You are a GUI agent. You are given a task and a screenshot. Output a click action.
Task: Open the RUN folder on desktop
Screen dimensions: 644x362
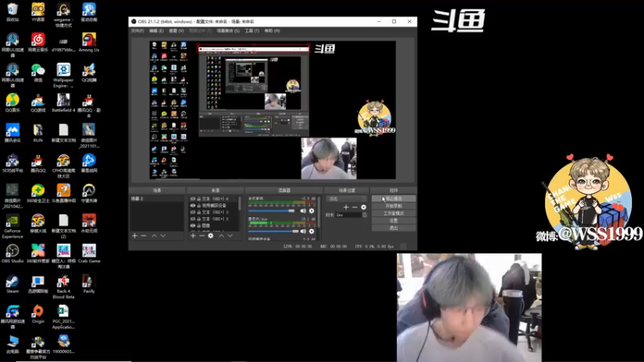pyautogui.click(x=38, y=133)
